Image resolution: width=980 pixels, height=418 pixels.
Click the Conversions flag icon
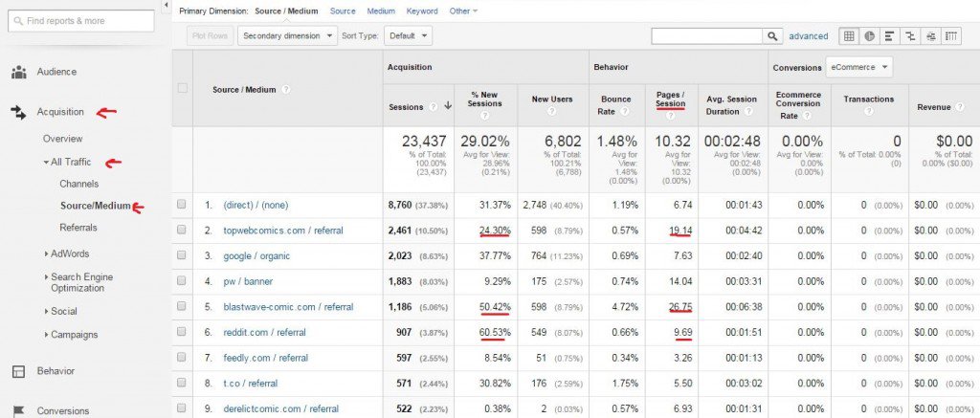coord(19,411)
